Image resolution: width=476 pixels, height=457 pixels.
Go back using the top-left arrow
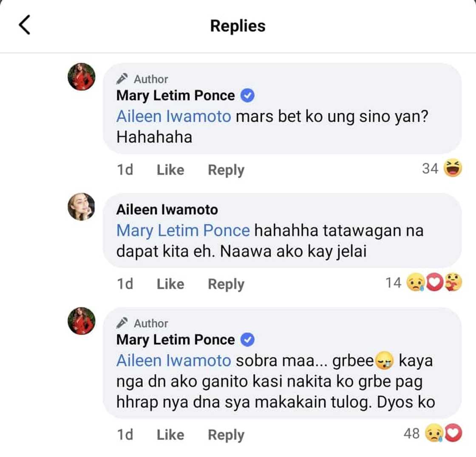pos(25,25)
